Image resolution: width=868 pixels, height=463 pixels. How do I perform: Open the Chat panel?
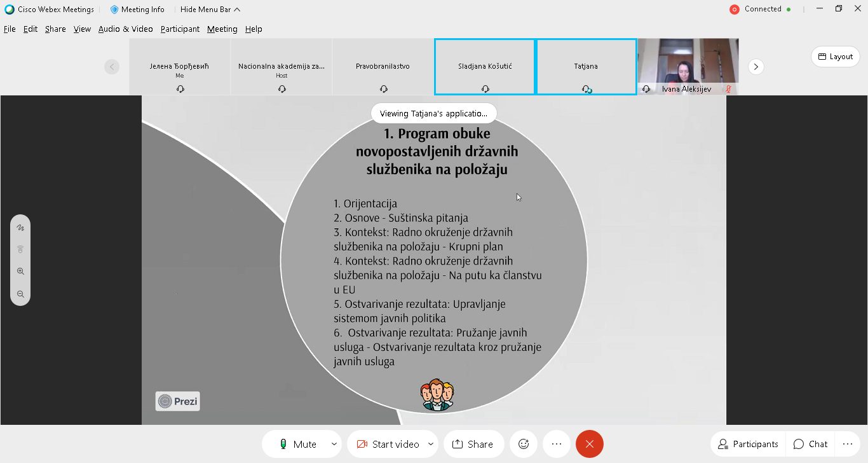pyautogui.click(x=810, y=444)
